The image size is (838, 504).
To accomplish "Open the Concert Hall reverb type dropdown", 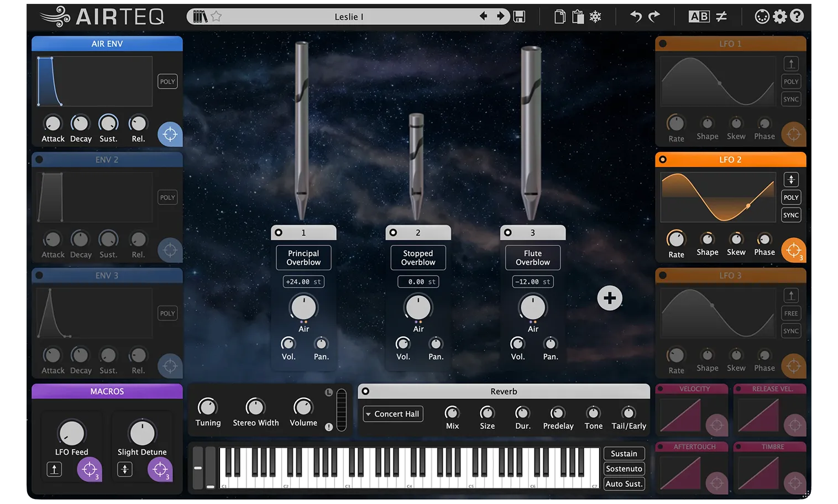I will (x=393, y=414).
